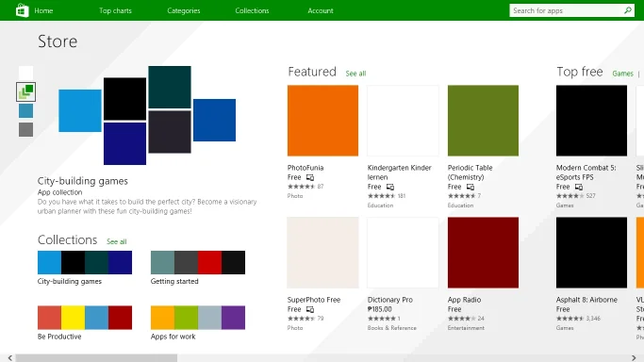Open City-building games spotlight heading
The image size is (644, 362).
click(x=83, y=181)
